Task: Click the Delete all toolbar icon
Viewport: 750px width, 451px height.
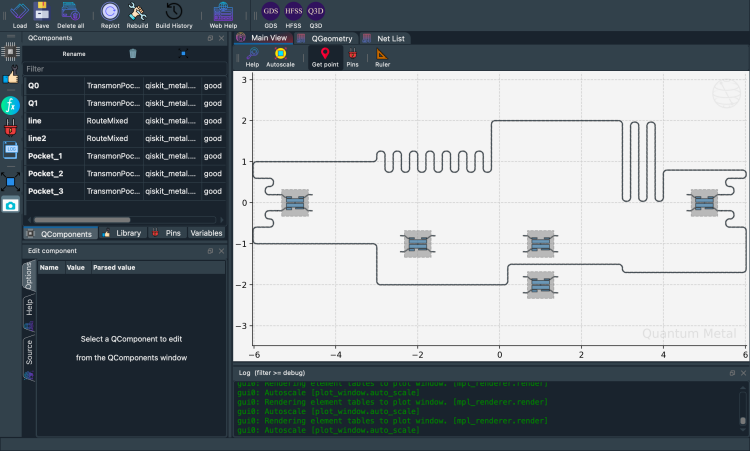Action: click(x=70, y=15)
